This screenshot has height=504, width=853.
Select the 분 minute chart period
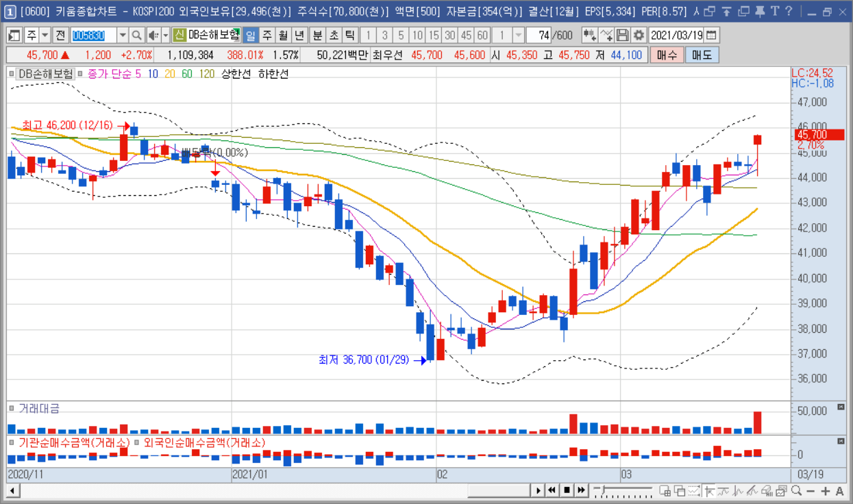(x=317, y=35)
